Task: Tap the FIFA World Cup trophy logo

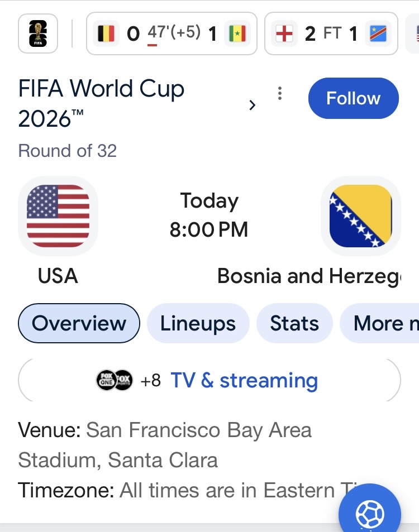Action: click(37, 33)
